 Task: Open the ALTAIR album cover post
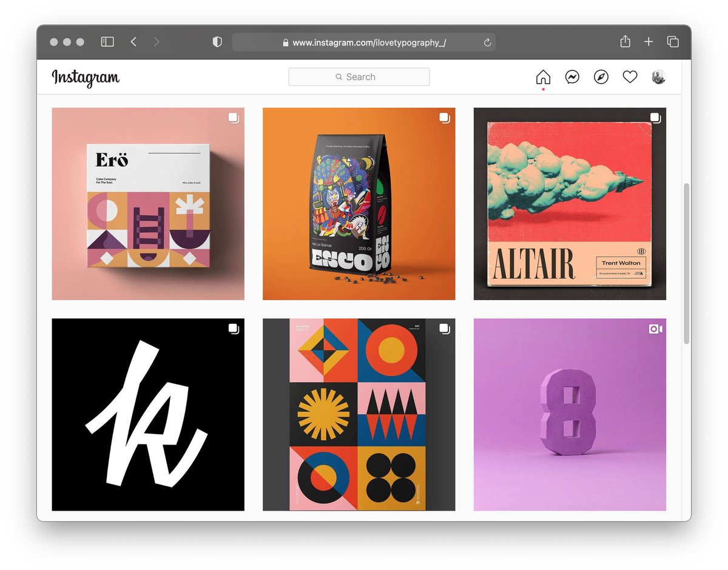tap(570, 204)
